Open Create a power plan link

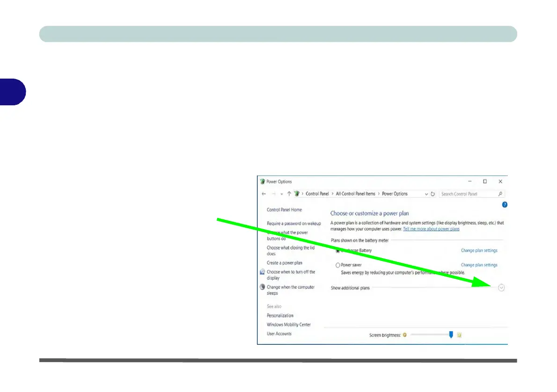[285, 263]
